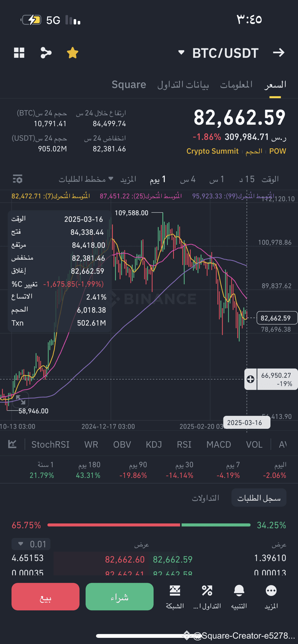298x644 pixels.
Task: Open the chart settings icon above the chart
Action: click(x=17, y=179)
